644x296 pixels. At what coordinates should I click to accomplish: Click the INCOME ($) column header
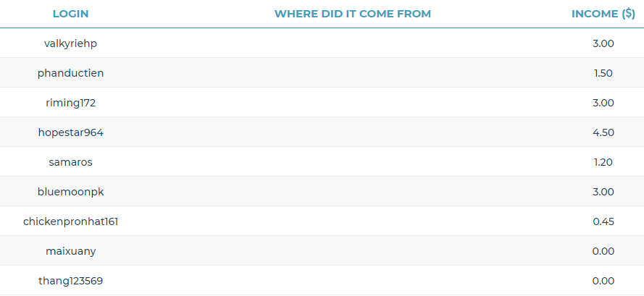click(603, 14)
